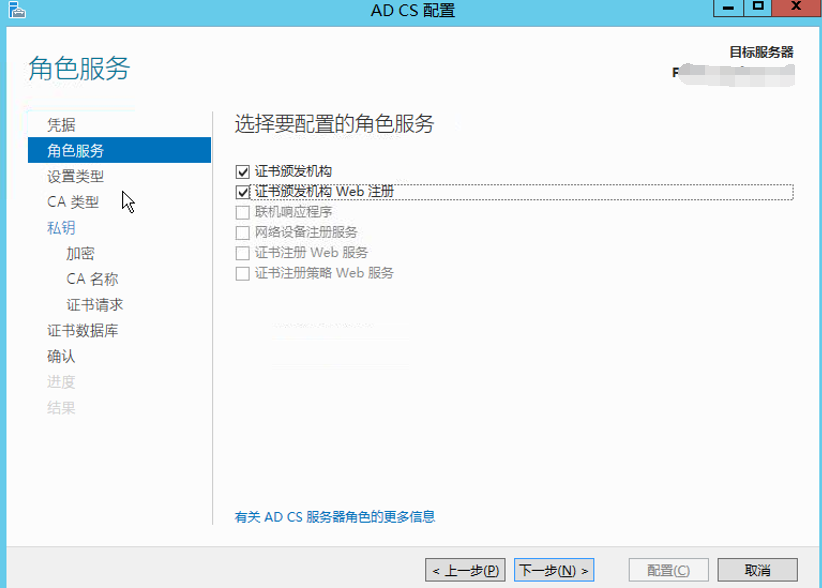Screen dimensions: 822x588
Task: Open the 设置类型 step
Action: (75, 176)
